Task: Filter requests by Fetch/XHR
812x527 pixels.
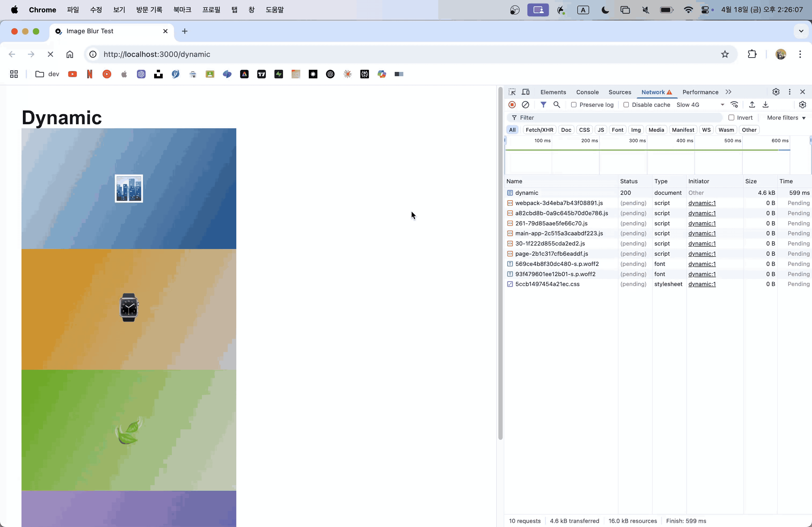Action: click(539, 130)
